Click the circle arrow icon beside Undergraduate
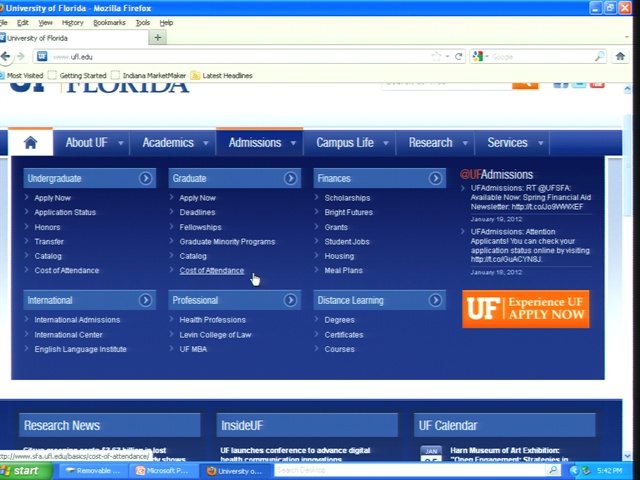640x480 pixels. (x=145, y=178)
